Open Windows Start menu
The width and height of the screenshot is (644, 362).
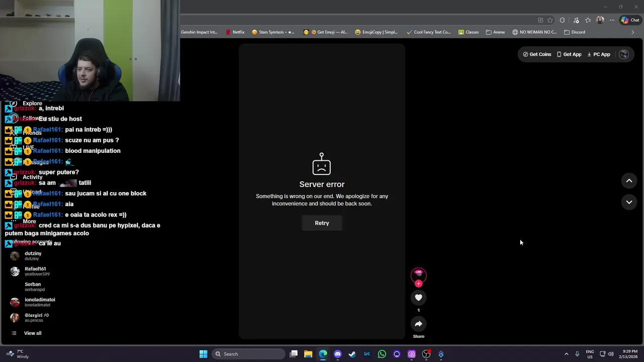click(x=203, y=354)
